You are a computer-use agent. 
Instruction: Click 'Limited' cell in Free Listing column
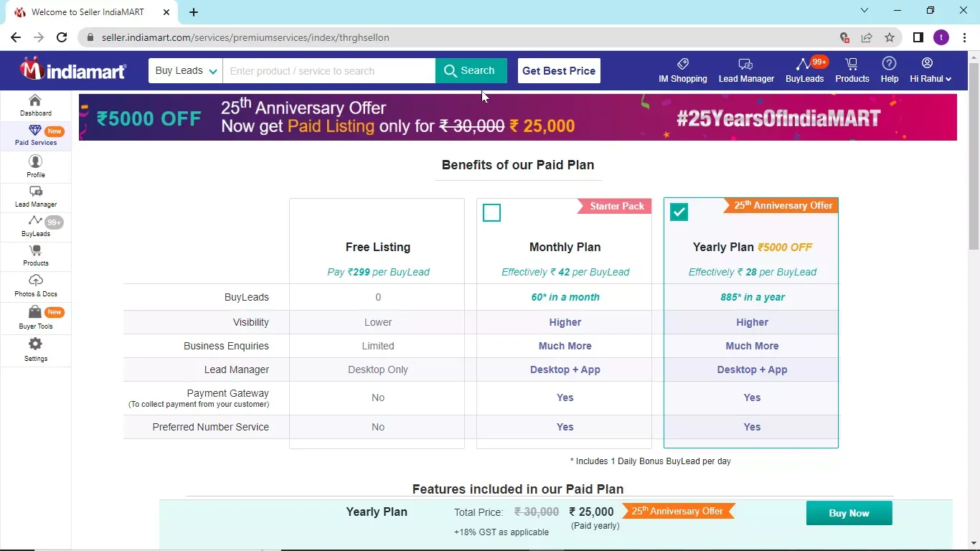pyautogui.click(x=377, y=346)
